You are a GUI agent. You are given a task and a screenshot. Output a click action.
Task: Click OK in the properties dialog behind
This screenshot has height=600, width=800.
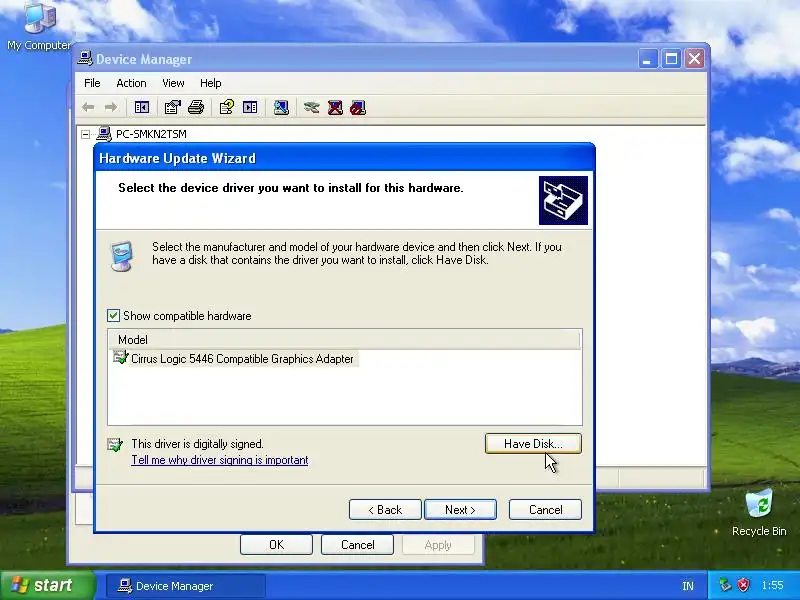point(276,545)
